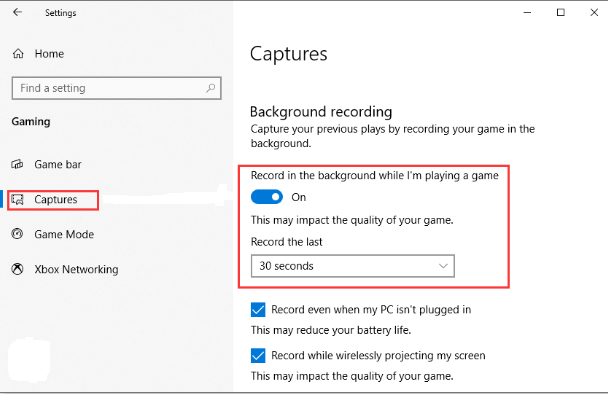The height and width of the screenshot is (394, 608).
Task: Open the Record the last duration dropdown
Action: click(x=352, y=266)
